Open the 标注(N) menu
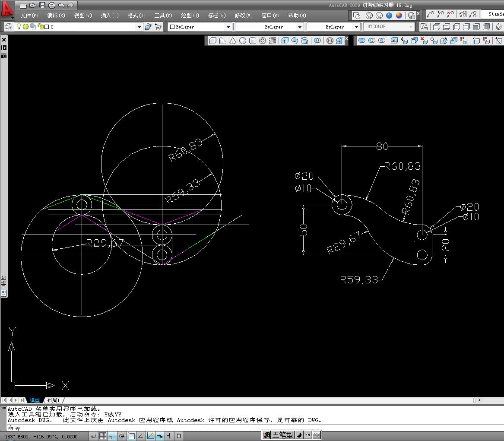The height and width of the screenshot is (441, 504). coord(217,16)
